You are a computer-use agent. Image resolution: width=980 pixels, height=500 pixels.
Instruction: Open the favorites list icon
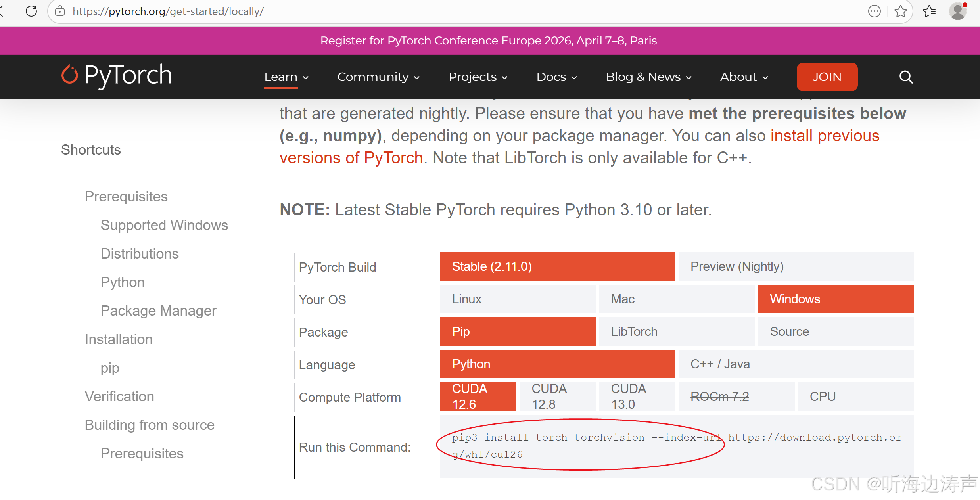929,11
